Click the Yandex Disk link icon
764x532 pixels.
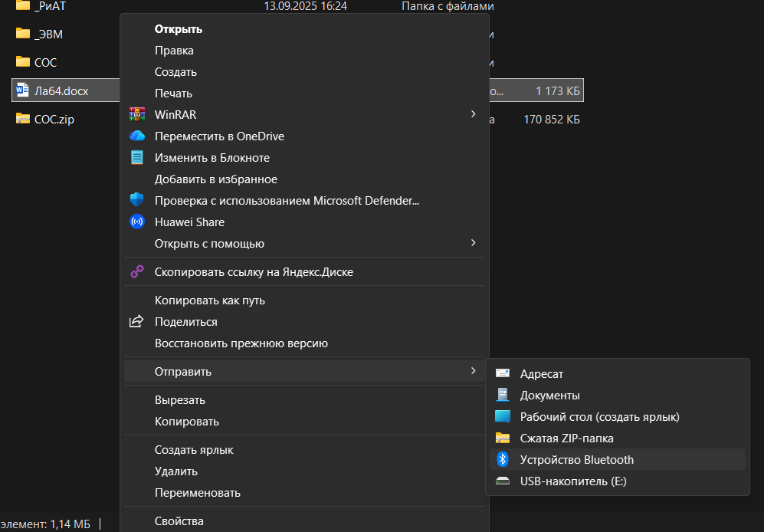(x=137, y=271)
